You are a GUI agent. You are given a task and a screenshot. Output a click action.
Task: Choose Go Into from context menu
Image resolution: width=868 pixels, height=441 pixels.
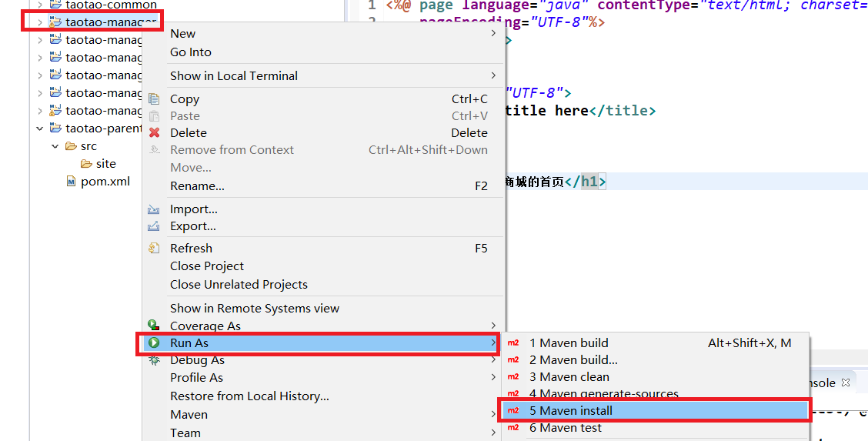pos(190,52)
